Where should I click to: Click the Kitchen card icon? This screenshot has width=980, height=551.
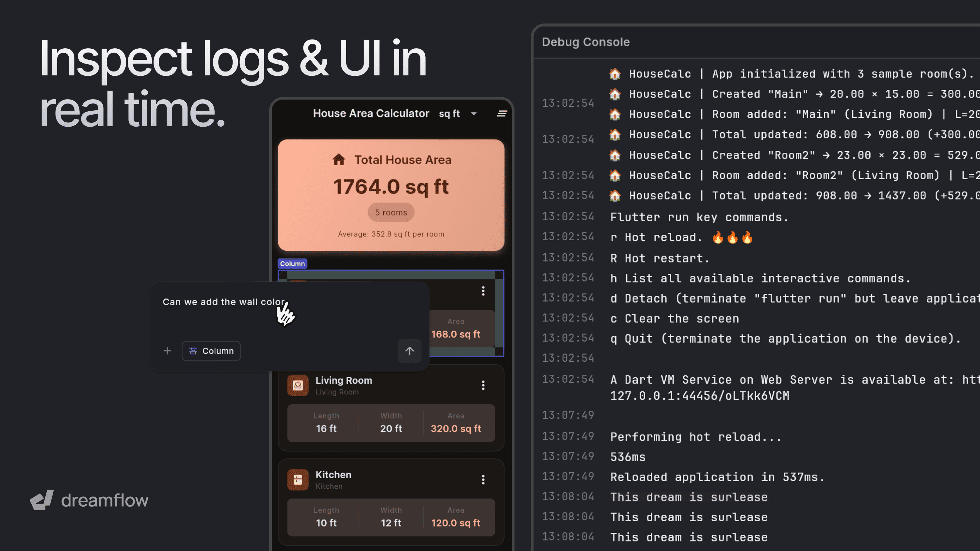pos(298,480)
